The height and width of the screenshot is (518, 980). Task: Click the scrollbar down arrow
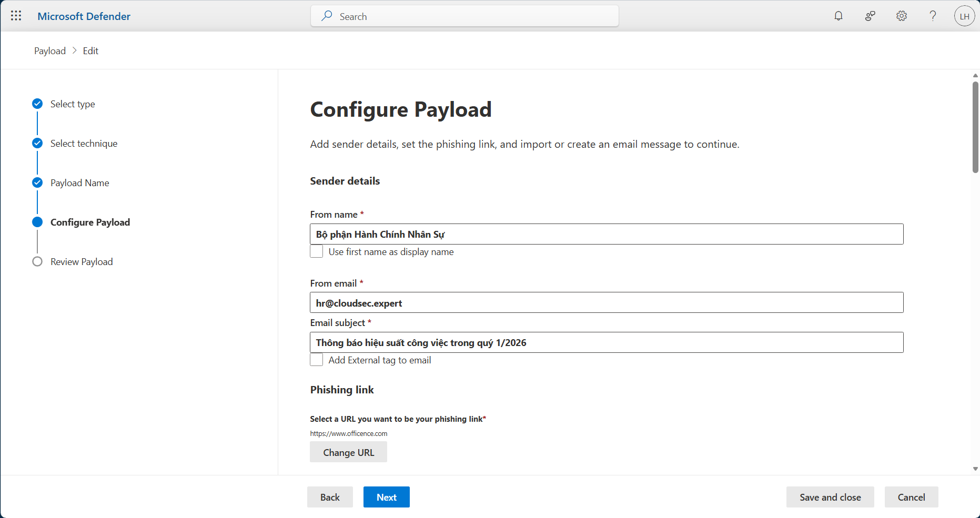coord(975,469)
